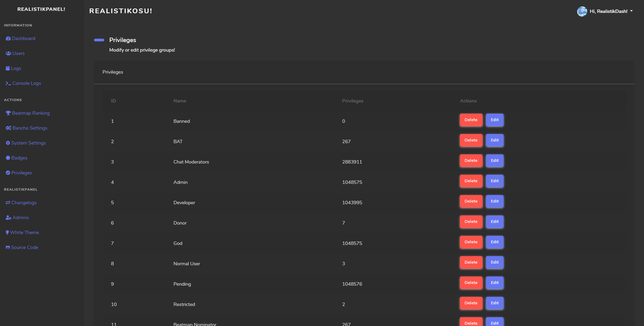Open the Hi, RealistikDash! user dropdown
Viewport: 644px width, 326px height.
[611, 11]
